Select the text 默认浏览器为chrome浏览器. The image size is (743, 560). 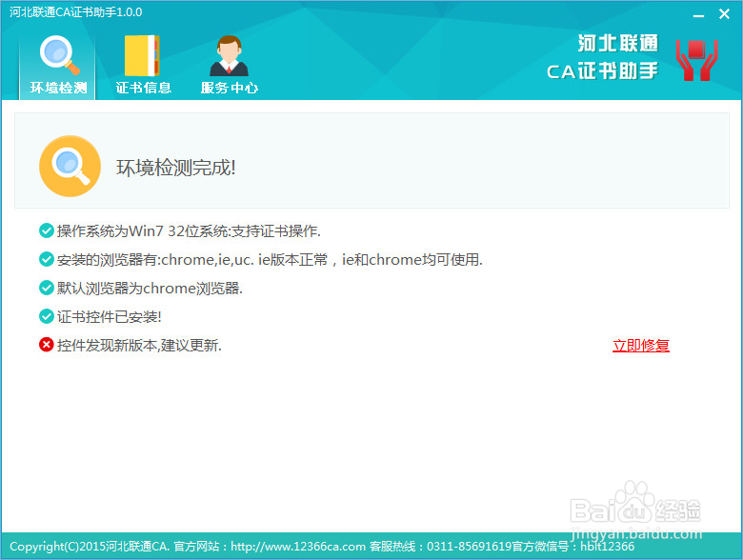tap(150, 288)
